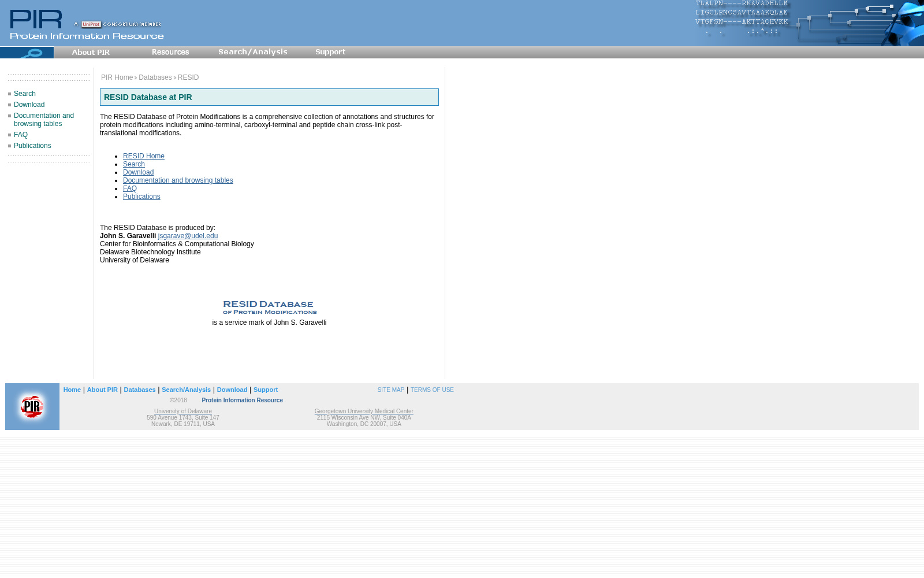
Task: Click the RESID Database at PIR heading
Action: pos(148,97)
